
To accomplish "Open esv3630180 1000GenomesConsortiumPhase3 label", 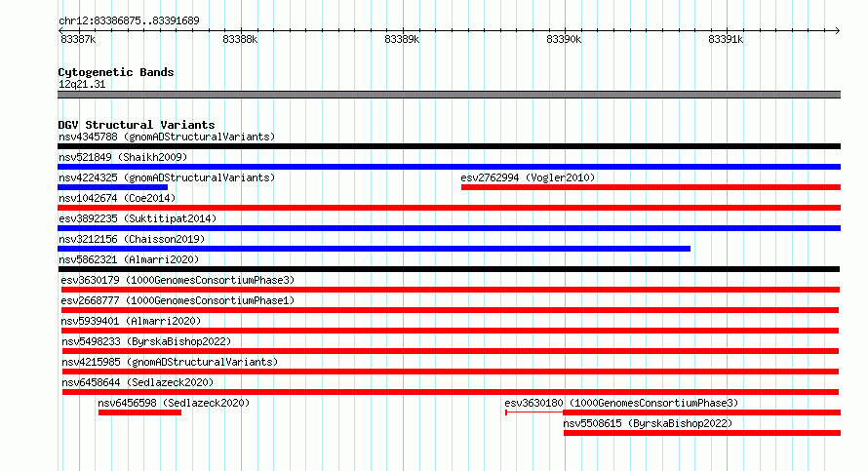I will coord(621,403).
